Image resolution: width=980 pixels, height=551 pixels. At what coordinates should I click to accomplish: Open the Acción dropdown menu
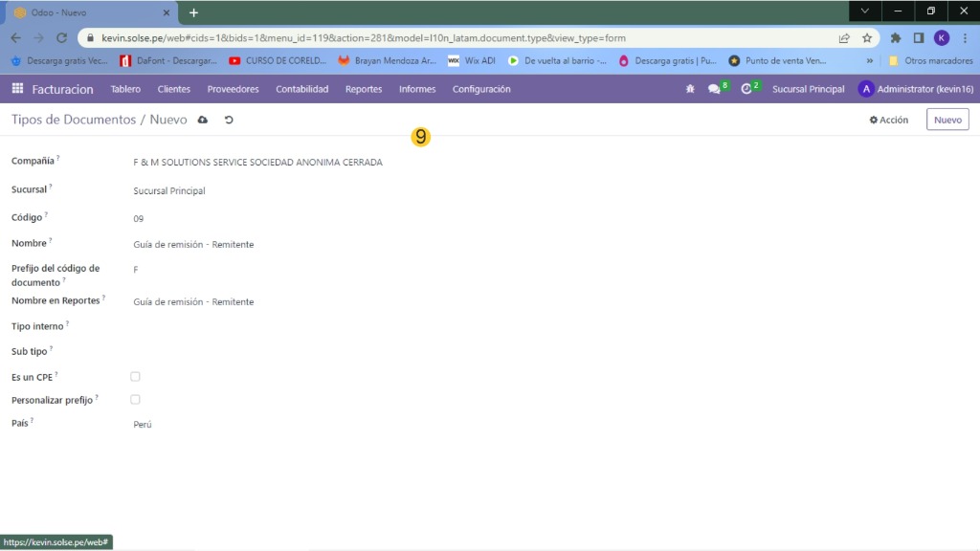pos(888,120)
